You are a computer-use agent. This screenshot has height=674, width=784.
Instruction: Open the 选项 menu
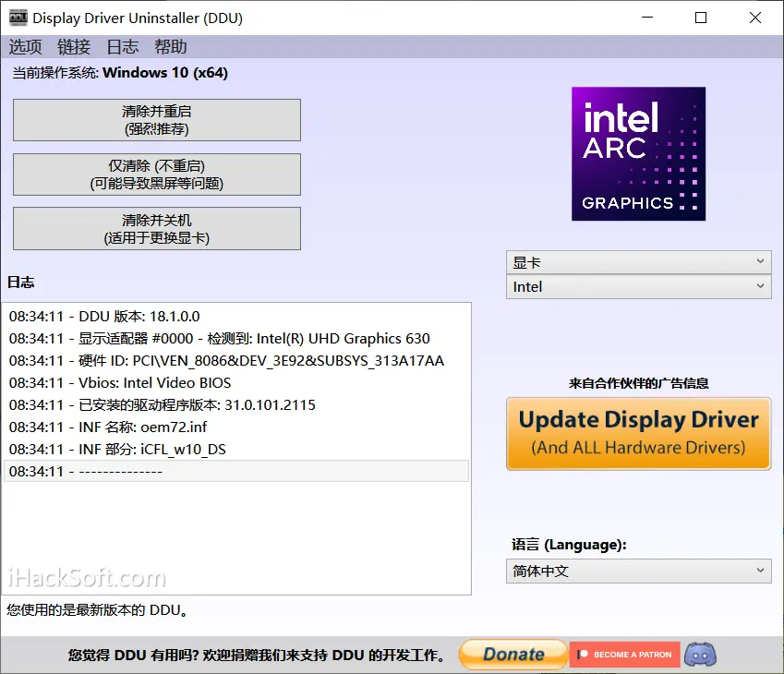pos(25,47)
